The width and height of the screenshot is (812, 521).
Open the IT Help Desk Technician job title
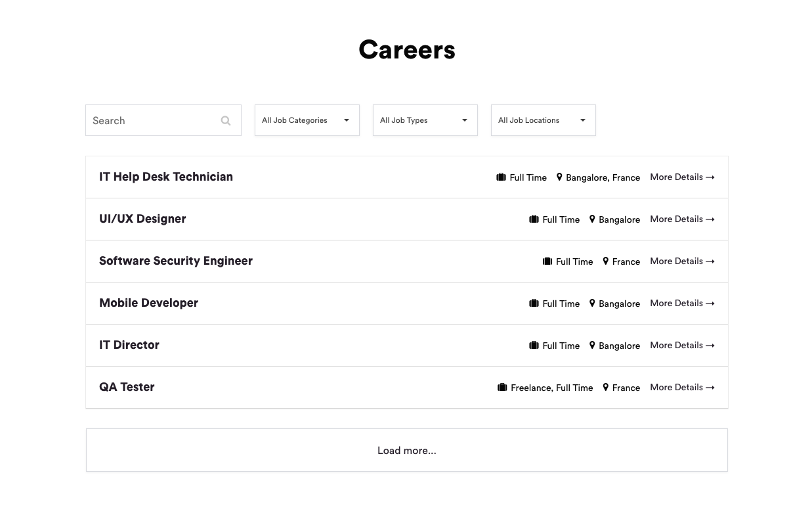pos(166,177)
